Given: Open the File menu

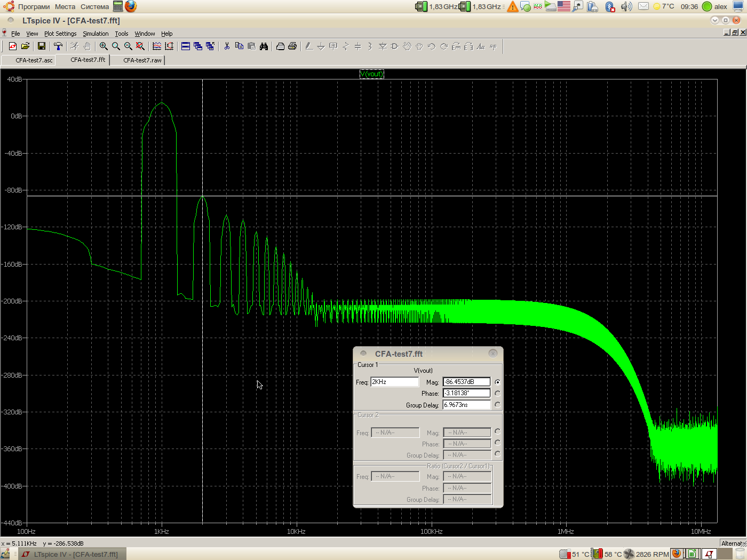Looking at the screenshot, I should pos(15,34).
